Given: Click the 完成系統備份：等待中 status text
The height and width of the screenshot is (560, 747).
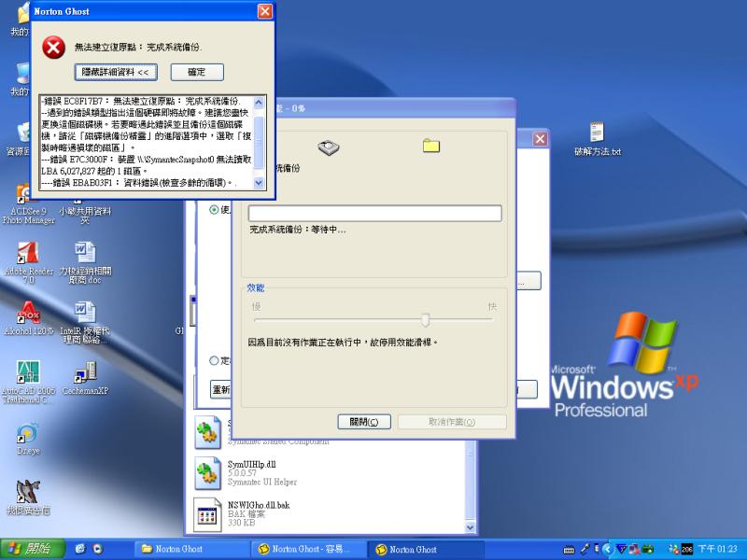Looking at the screenshot, I should pyautogui.click(x=298, y=230).
